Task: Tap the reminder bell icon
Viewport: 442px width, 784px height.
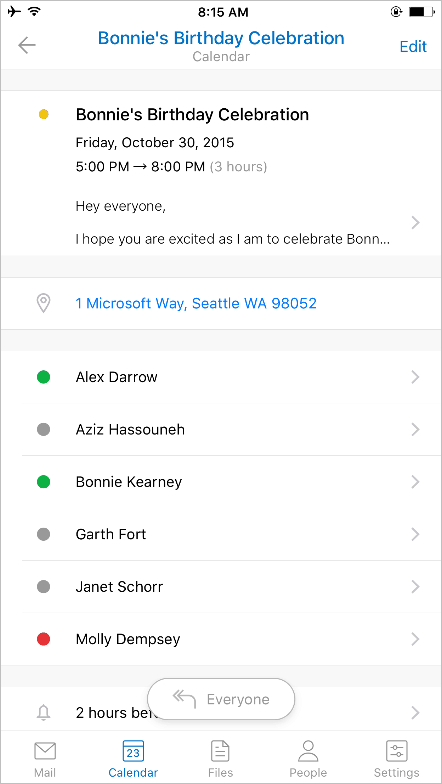Action: [x=44, y=712]
